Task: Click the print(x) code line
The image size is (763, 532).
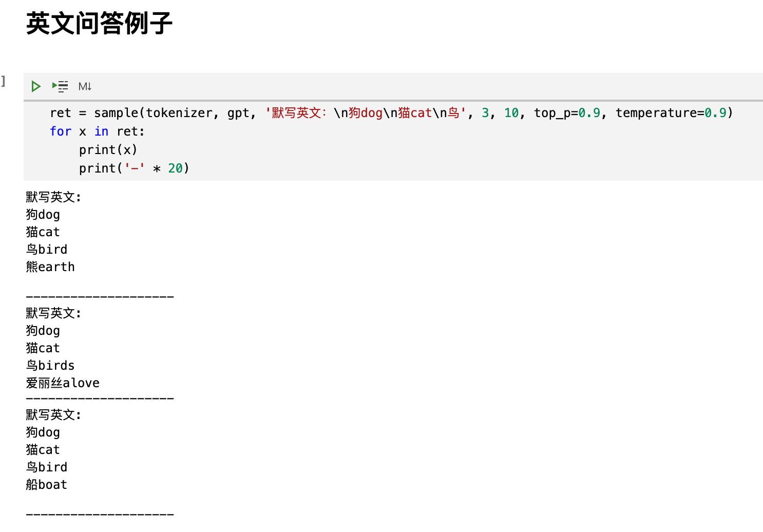Action: [x=108, y=150]
